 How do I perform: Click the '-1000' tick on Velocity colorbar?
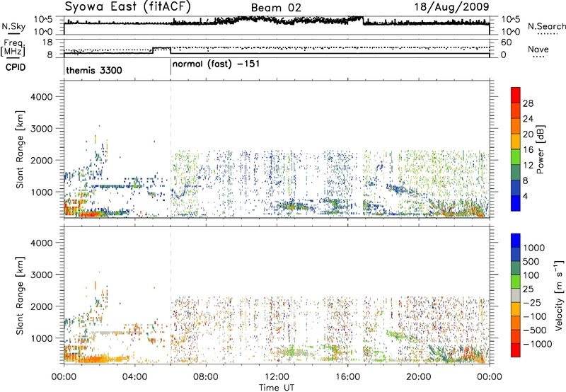coord(538,344)
